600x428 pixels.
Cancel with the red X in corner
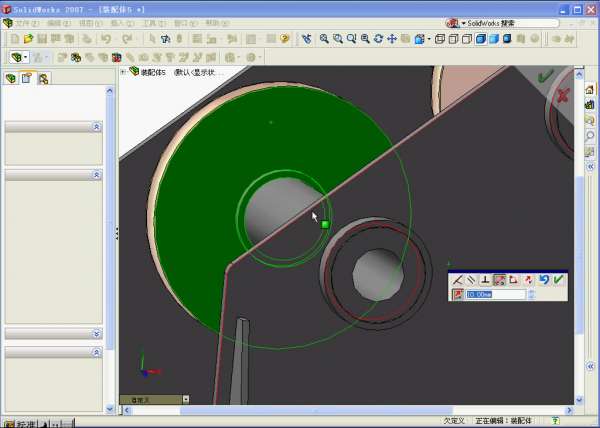click(562, 95)
